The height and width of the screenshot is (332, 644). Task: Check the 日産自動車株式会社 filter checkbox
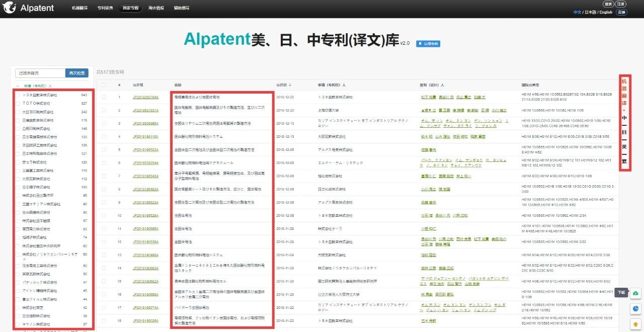click(18, 120)
